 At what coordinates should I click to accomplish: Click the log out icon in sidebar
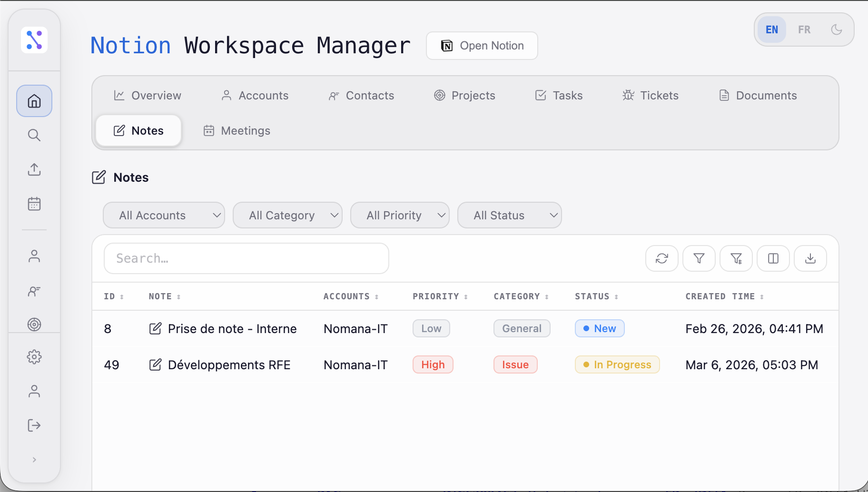pyautogui.click(x=34, y=425)
